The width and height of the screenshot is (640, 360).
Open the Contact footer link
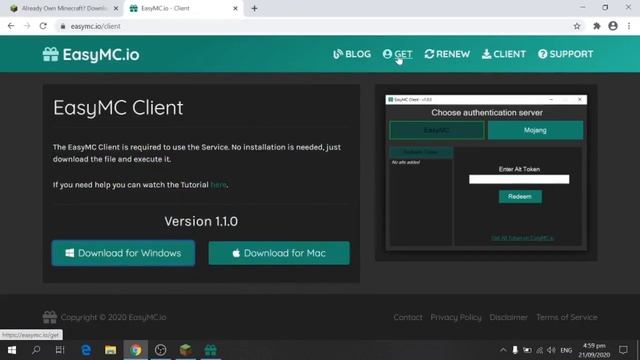coord(408,317)
